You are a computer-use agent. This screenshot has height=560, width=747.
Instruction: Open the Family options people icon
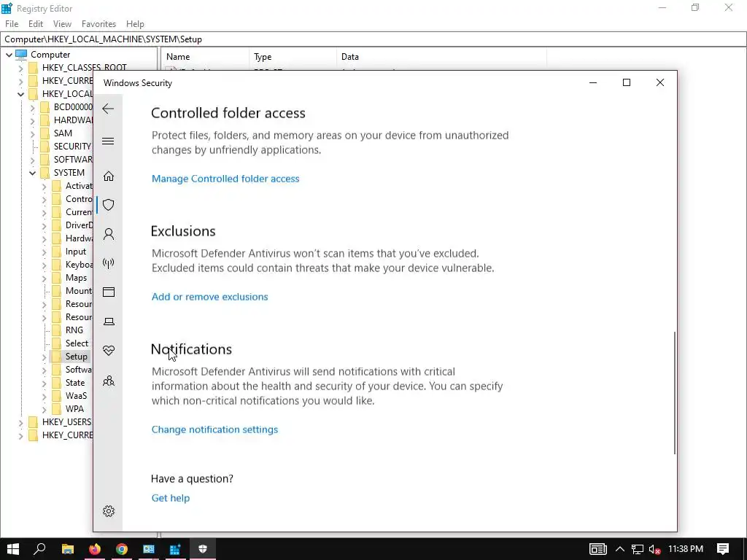tap(109, 381)
